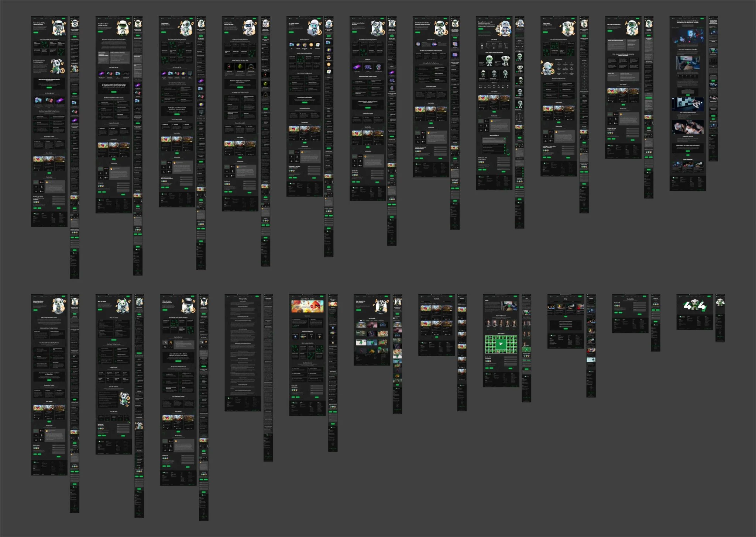Click the Web Application Testing hero robot
This screenshot has width=756, height=537.
440,28
